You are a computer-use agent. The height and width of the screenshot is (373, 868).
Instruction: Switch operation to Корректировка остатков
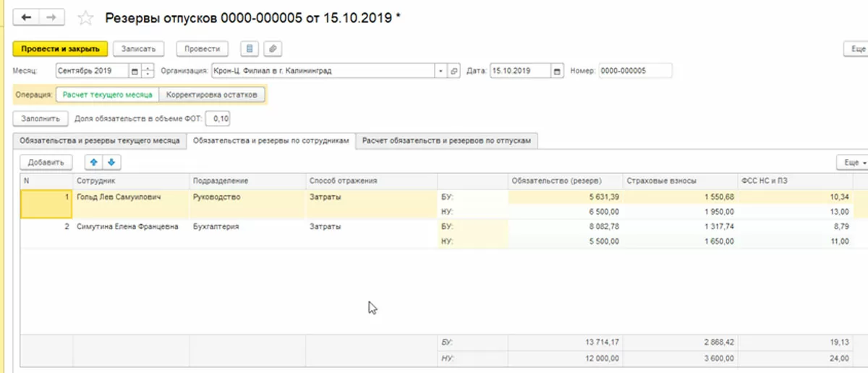[x=211, y=95]
